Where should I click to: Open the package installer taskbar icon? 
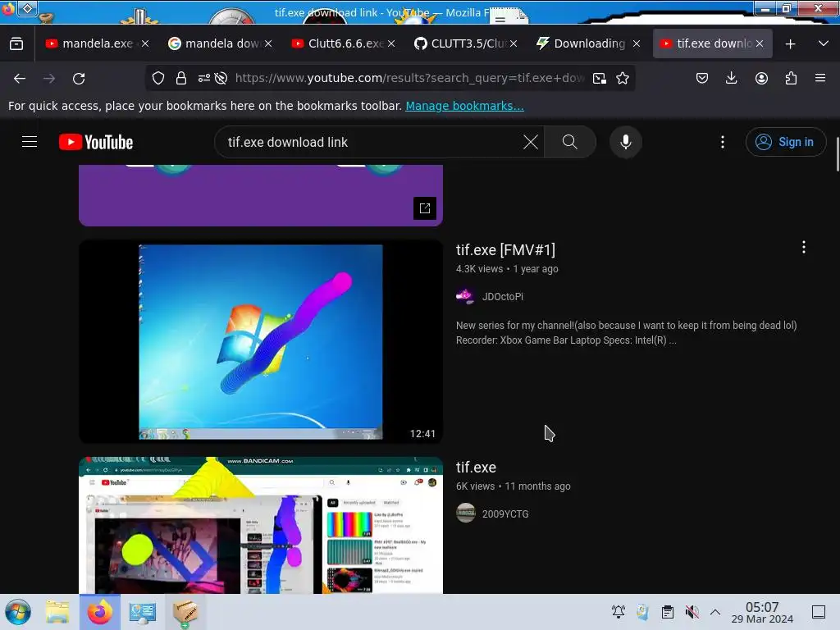185,613
